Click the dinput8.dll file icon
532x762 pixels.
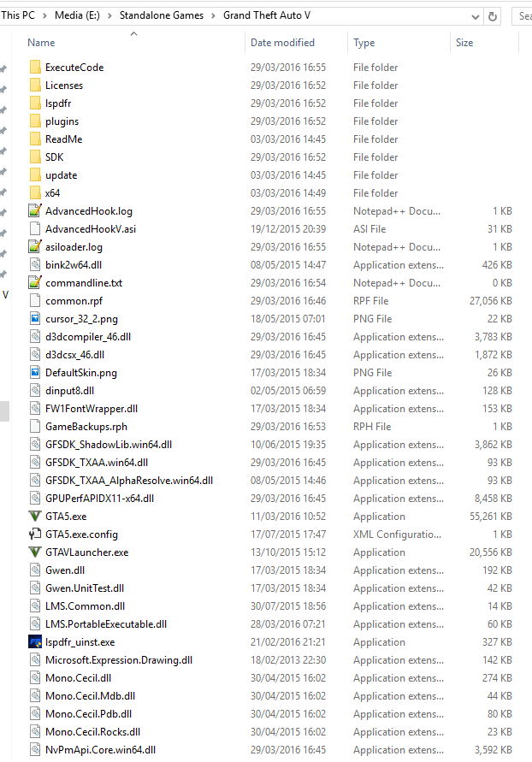click(x=35, y=391)
